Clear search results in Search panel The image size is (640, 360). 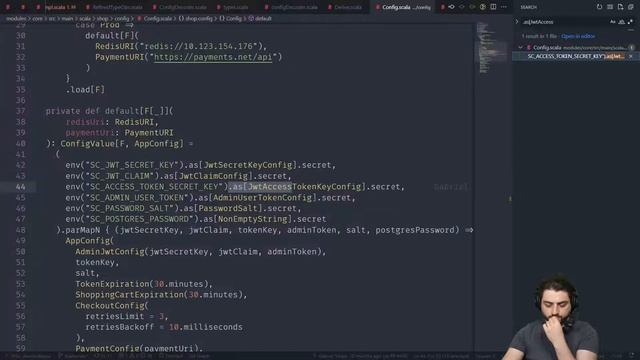click(610, 7)
